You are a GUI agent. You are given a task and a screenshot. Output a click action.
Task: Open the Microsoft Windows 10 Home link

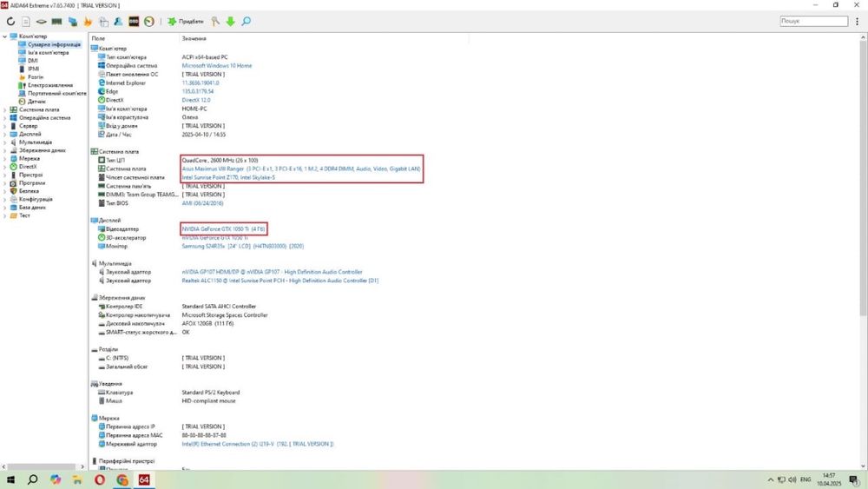pyautogui.click(x=216, y=65)
